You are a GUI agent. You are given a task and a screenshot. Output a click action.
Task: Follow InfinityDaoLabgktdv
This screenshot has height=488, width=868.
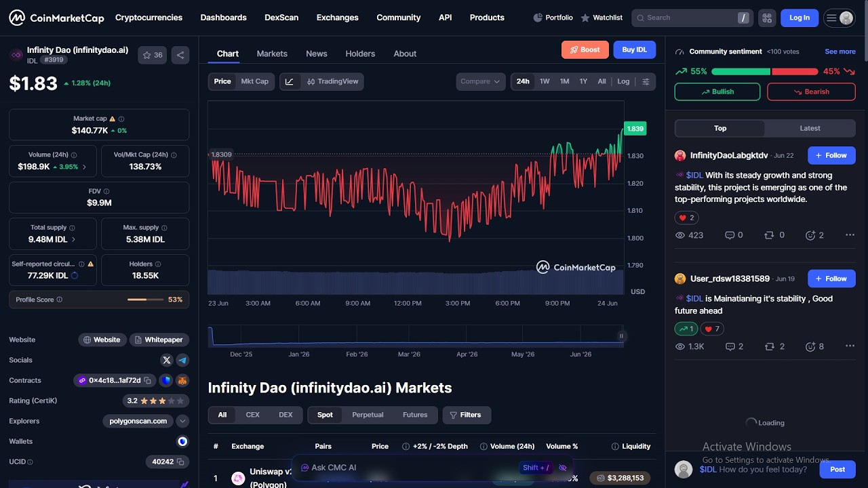pos(831,155)
